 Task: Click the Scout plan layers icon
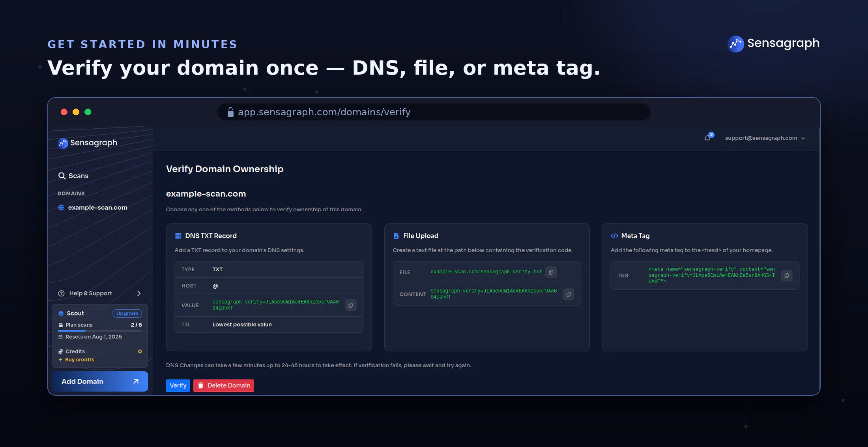[x=61, y=314]
